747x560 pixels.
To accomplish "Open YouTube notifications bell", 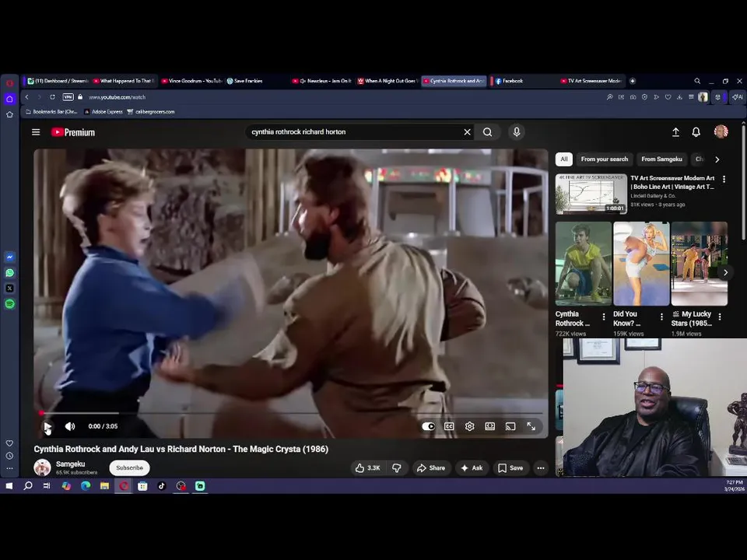I will click(x=696, y=132).
